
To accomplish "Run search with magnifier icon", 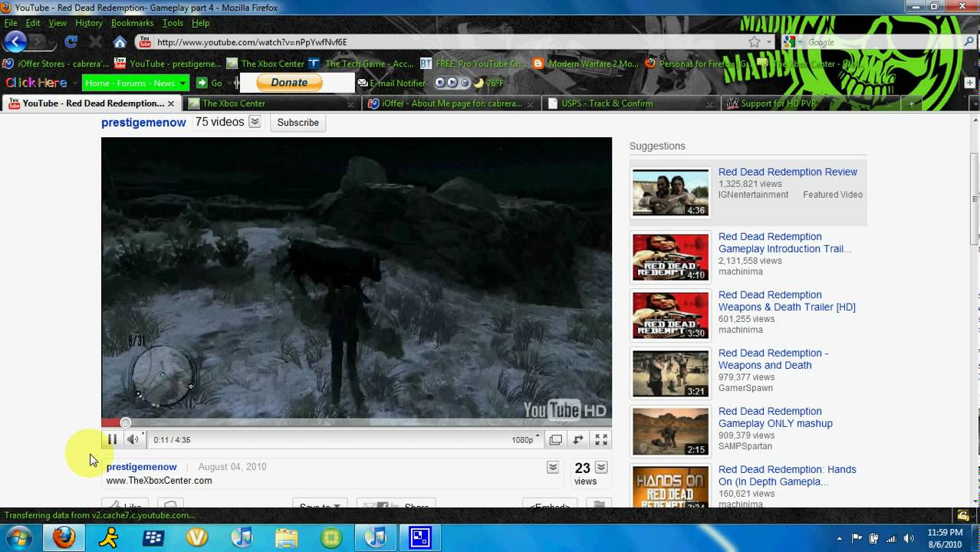I will pos(968,42).
